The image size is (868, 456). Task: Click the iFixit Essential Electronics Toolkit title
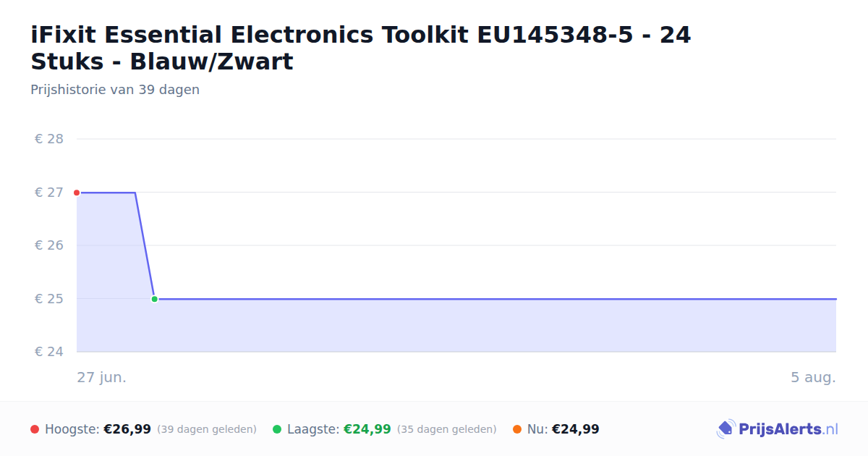(361, 48)
